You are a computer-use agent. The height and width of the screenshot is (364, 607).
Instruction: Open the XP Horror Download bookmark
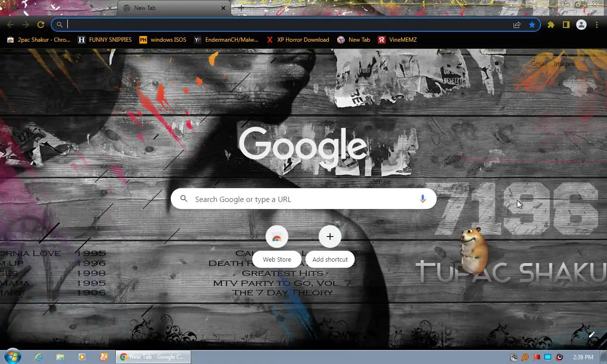[298, 40]
